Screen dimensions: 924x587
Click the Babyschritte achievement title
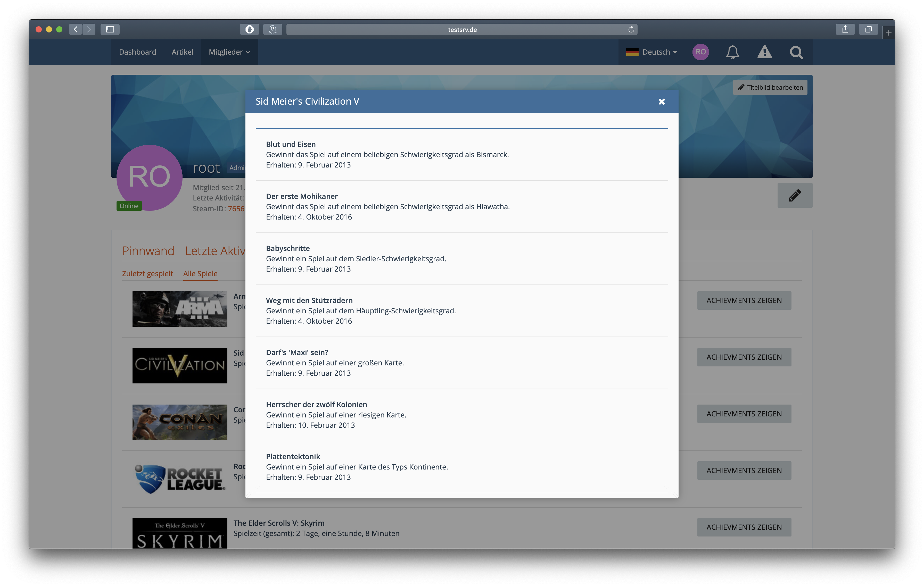click(x=288, y=248)
